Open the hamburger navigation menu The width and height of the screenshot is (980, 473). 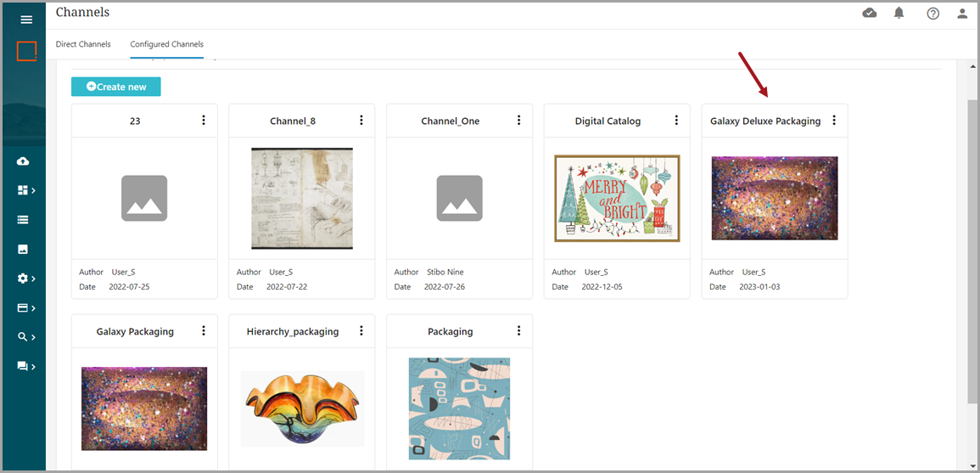coord(25,20)
